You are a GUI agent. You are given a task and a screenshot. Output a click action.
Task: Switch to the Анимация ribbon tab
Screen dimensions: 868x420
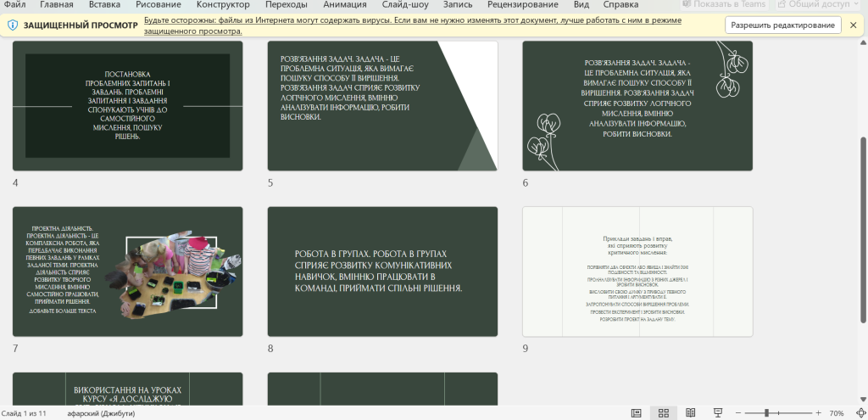click(x=346, y=4)
